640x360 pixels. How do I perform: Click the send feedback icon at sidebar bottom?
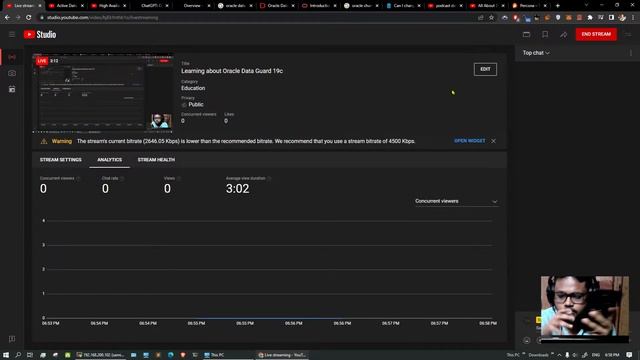[x=12, y=339]
